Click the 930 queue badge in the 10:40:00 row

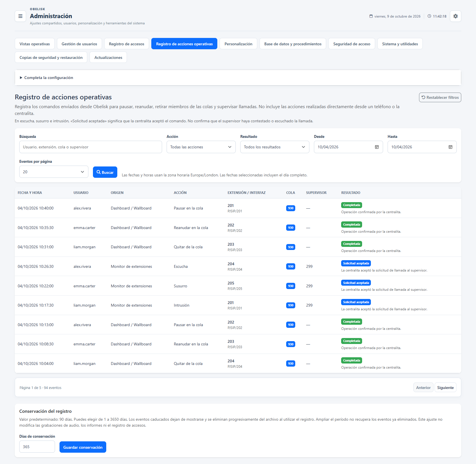291,208
